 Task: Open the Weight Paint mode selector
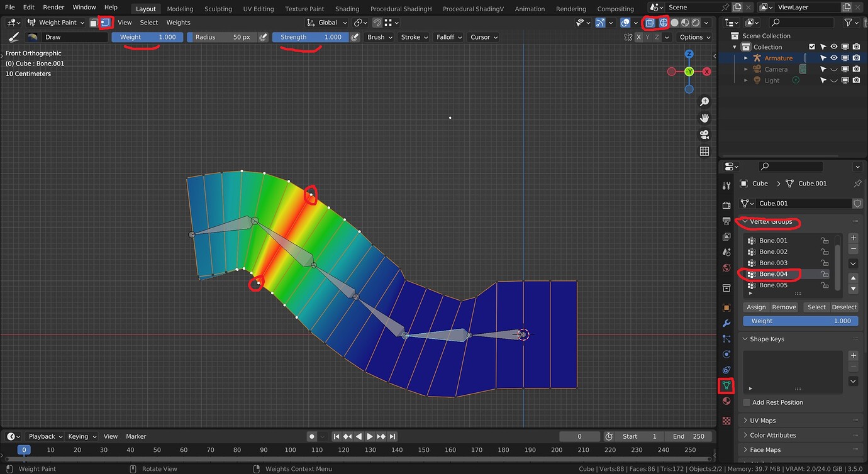click(57, 22)
